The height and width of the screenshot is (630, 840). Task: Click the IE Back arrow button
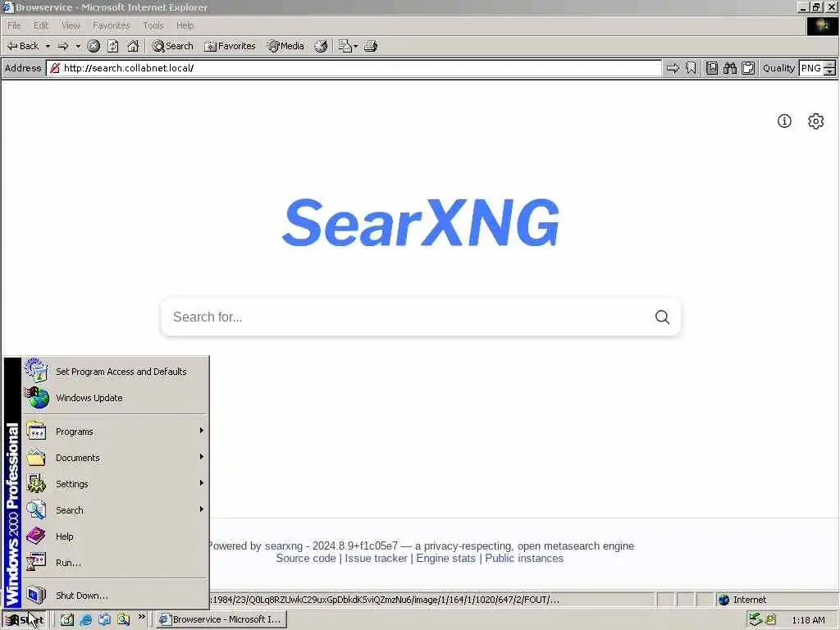pyautogui.click(x=22, y=46)
